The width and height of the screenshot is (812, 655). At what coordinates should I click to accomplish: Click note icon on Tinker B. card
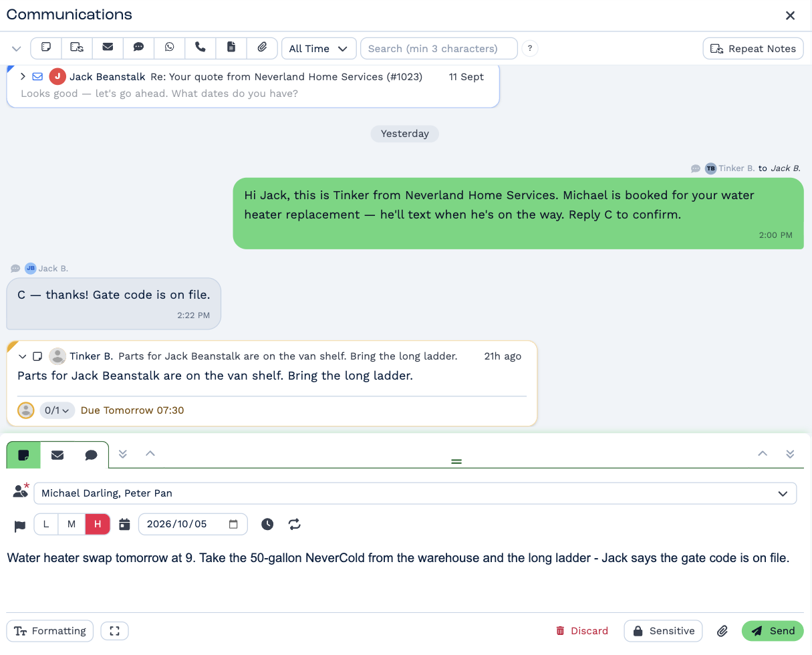coord(37,356)
